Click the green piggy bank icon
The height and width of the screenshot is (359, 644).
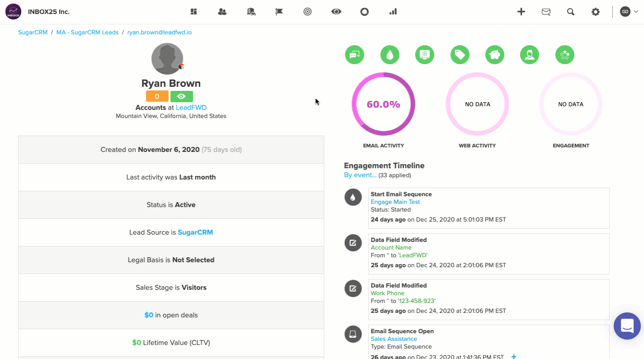[495, 55]
